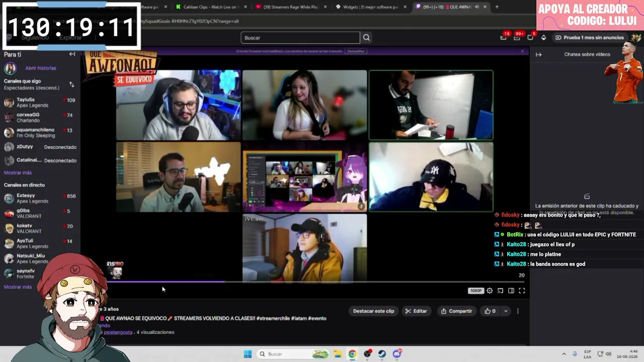Open the three-dot more options menu

[x=518, y=311]
